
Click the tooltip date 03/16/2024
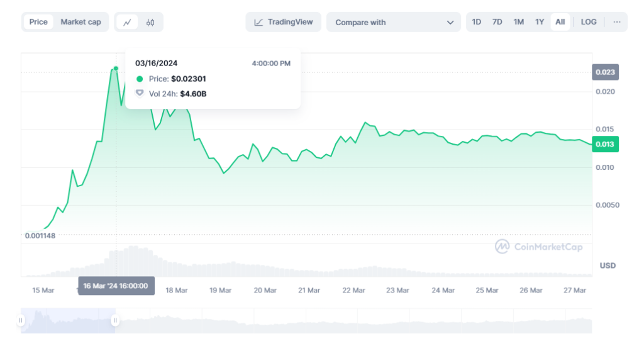click(x=156, y=64)
